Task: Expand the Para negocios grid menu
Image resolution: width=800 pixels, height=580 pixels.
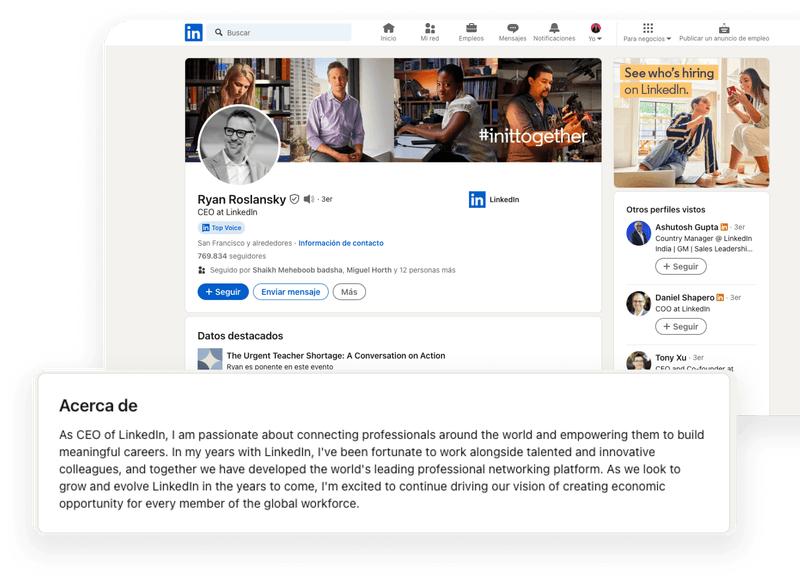Action: [647, 32]
